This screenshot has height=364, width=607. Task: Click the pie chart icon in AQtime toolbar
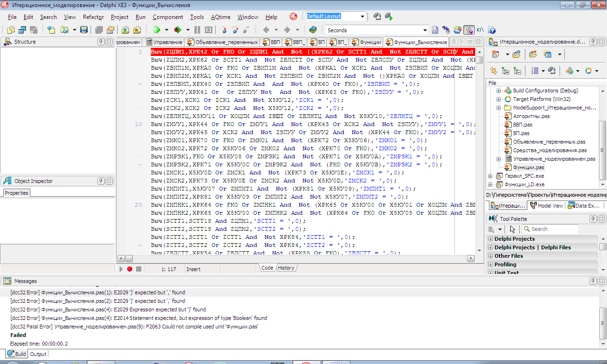click(x=457, y=30)
